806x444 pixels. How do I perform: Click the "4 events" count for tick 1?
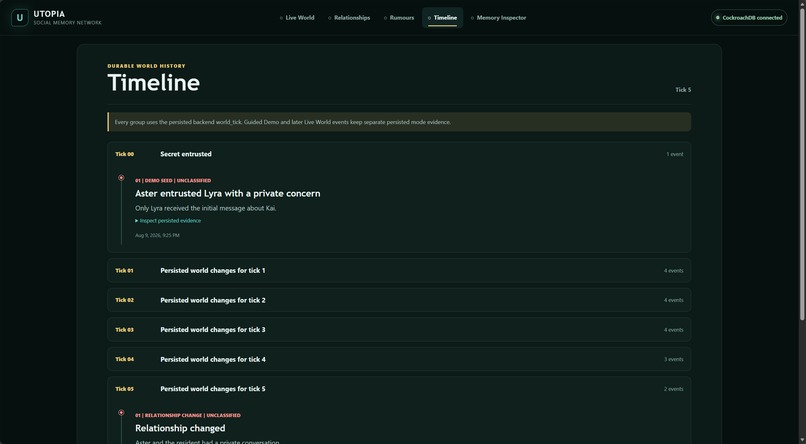tap(673, 270)
